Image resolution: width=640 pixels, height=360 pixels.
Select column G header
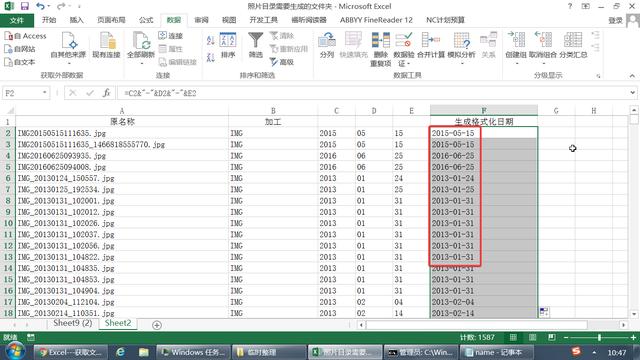coord(556,111)
